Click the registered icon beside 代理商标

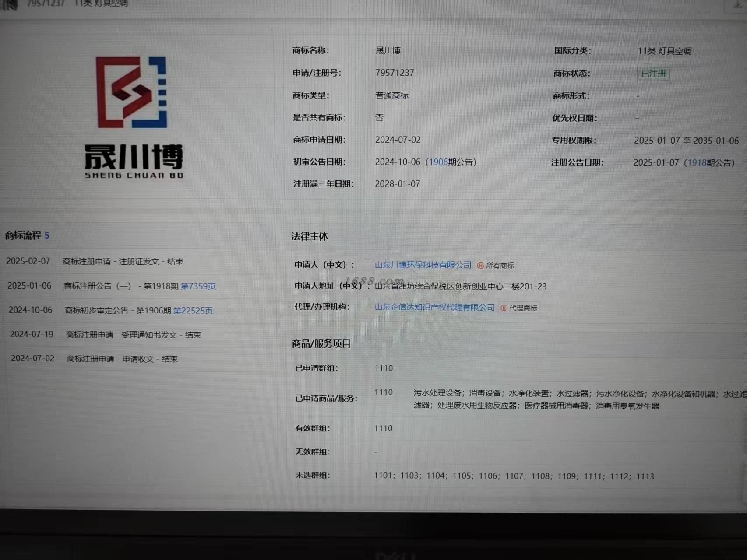tap(504, 308)
